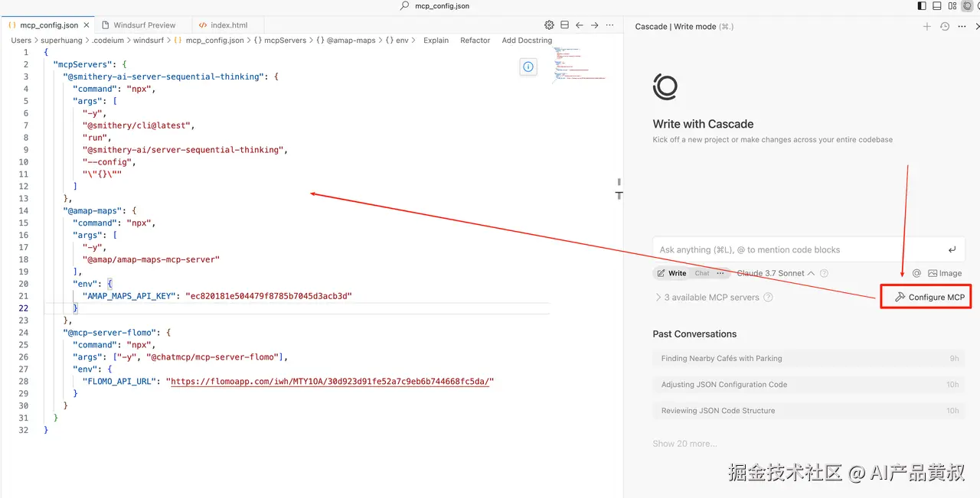Image resolution: width=980 pixels, height=498 pixels.
Task: Click the "AMAP_MAPS_API_KEY" key text
Action: click(x=128, y=295)
